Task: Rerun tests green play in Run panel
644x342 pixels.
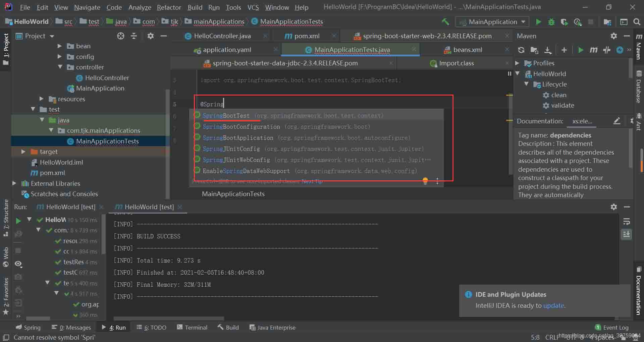Action: [x=18, y=221]
